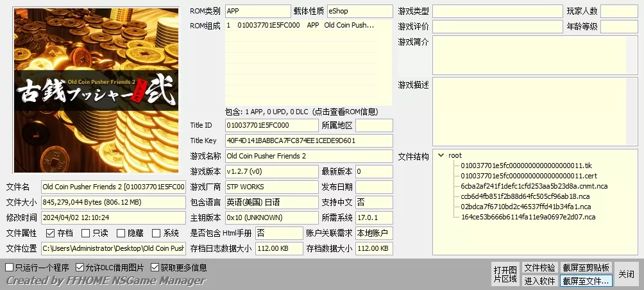Enable the 只读 checkbox
The width and height of the screenshot is (644, 290).
tap(86, 233)
